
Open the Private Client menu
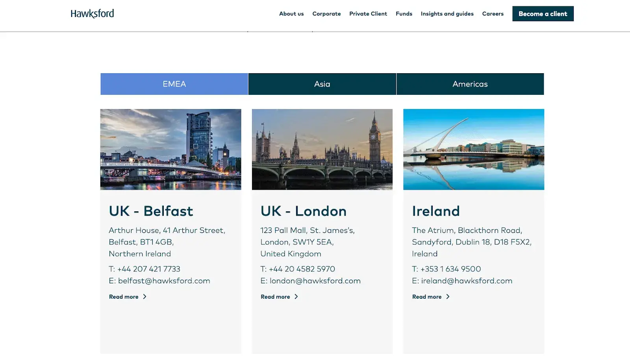coord(368,14)
